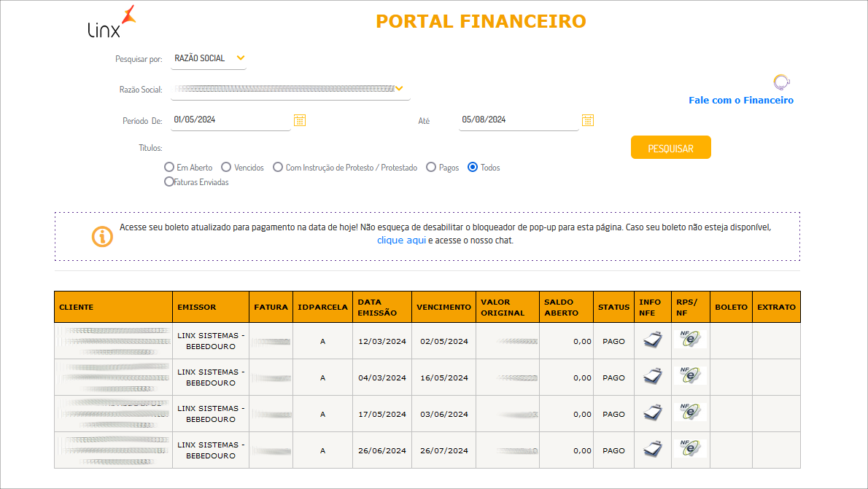Click the VENCIMENTO column header

click(443, 307)
